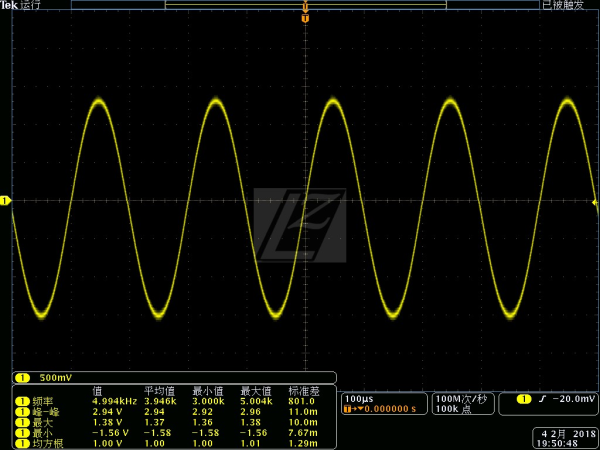This screenshot has height=450, width=600.
Task: Click the 2.94 V peak-to-peak value
Action: (108, 412)
